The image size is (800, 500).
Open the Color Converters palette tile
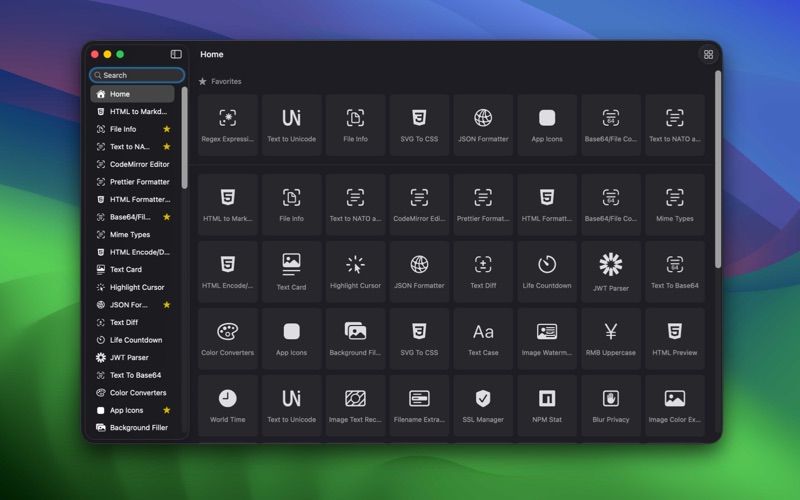click(x=227, y=338)
